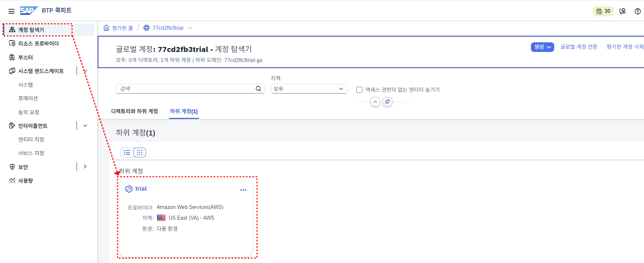The height and width of the screenshot is (263, 644).
Task: Select the 하위 계정(1) tab
Action: (184, 111)
